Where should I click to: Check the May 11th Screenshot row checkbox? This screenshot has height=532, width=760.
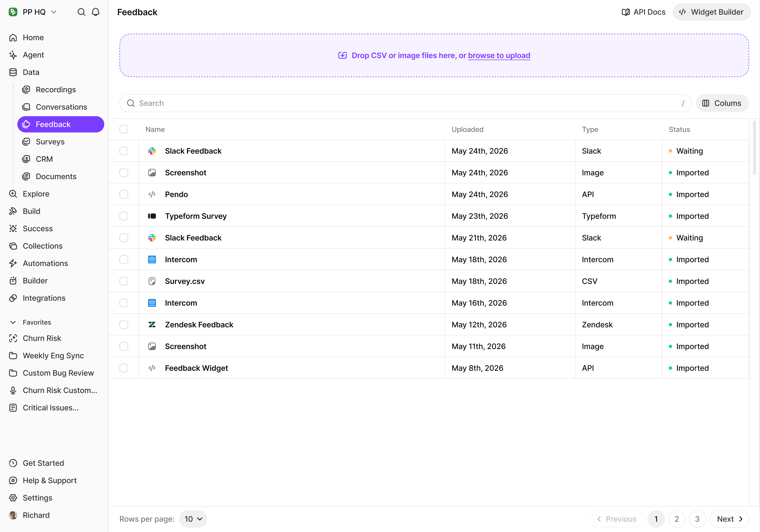pos(124,347)
